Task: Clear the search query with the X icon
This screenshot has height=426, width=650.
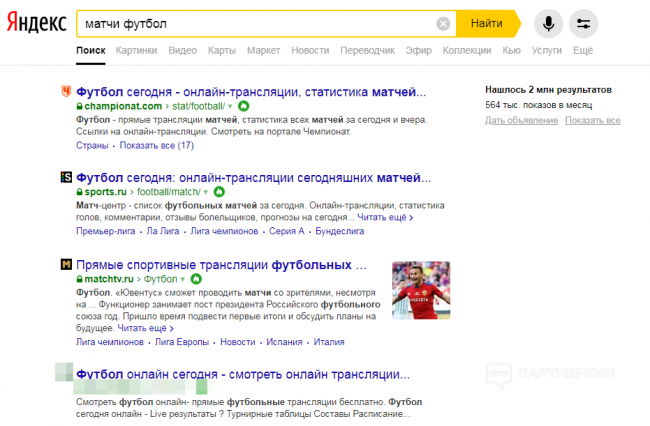Action: coord(443,23)
